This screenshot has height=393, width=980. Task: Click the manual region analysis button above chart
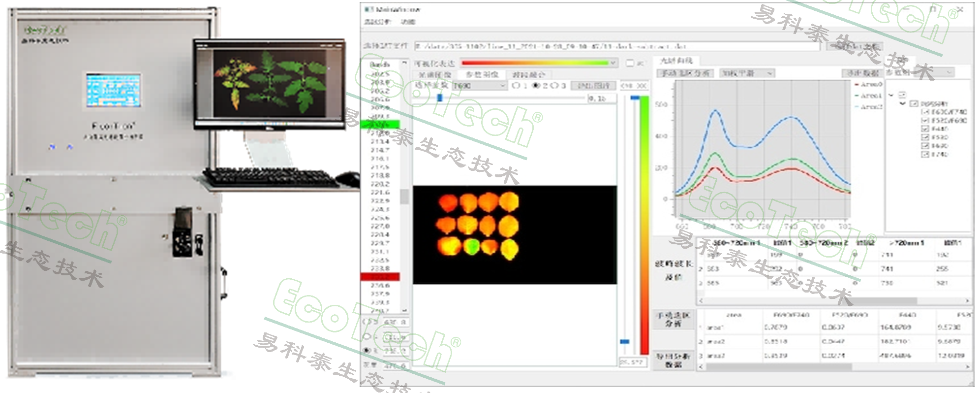685,73
